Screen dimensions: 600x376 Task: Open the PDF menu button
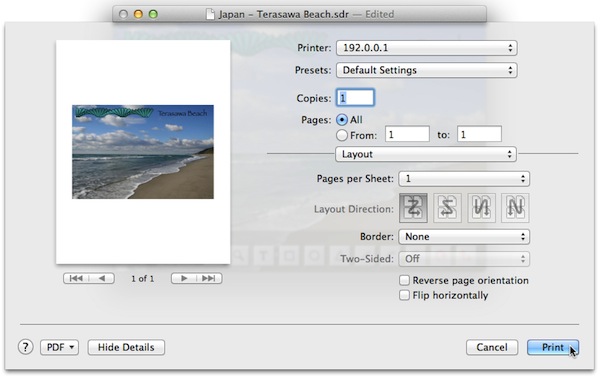[x=59, y=347]
